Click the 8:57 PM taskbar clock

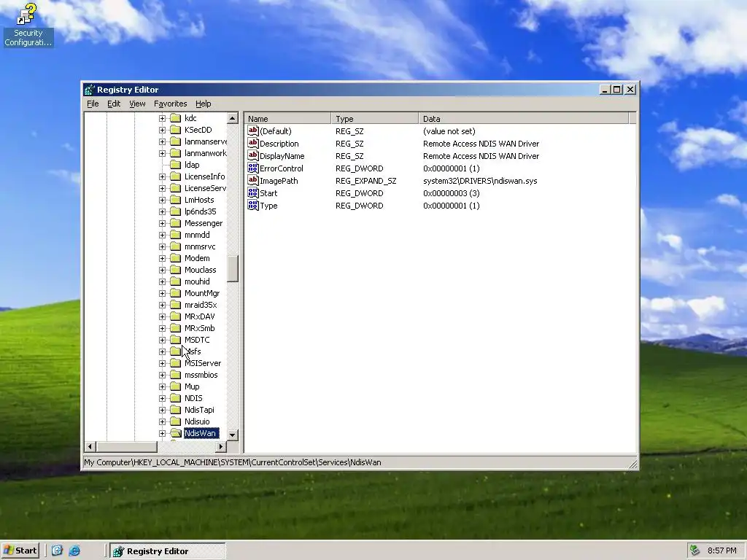[x=721, y=551]
